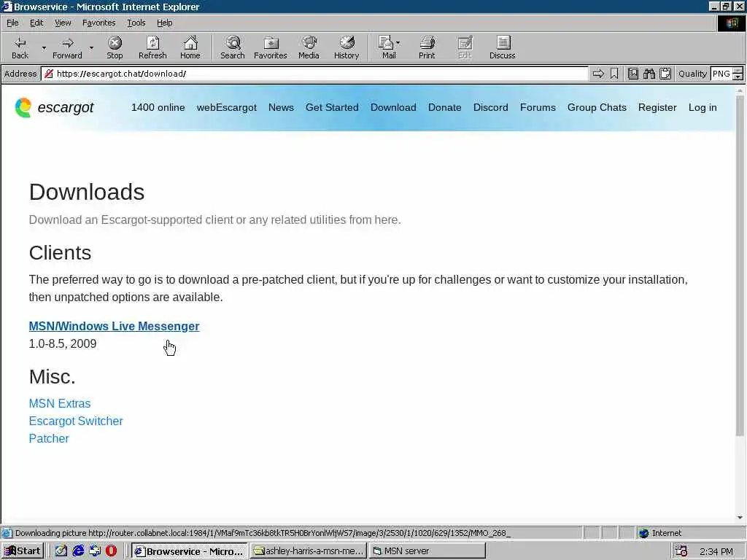
Task: Open the Windows Start button
Action: tap(23, 551)
